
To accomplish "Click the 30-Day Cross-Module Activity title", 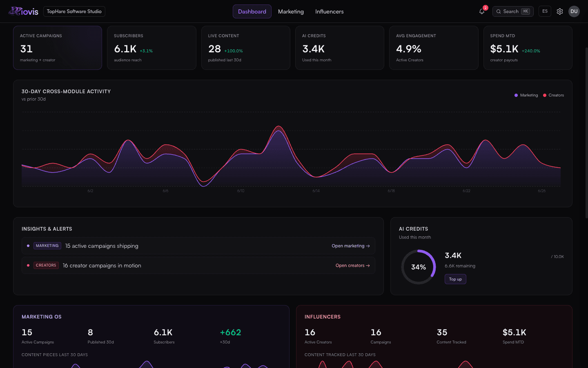I will pos(66,92).
